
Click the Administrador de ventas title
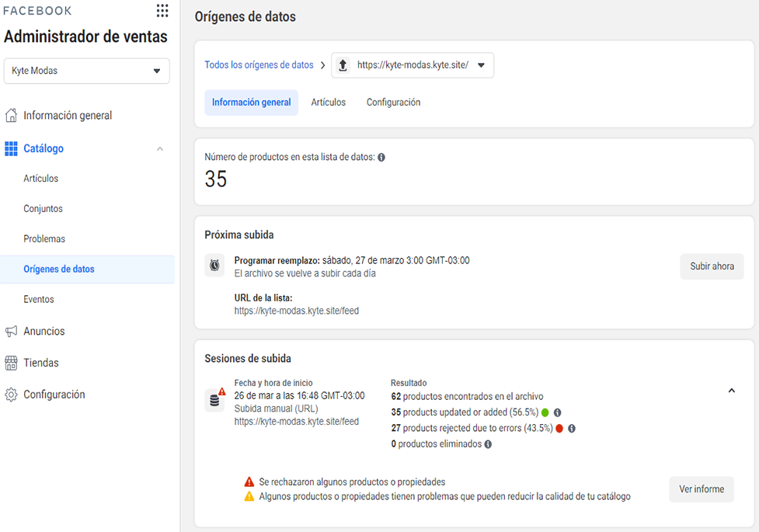coord(85,37)
